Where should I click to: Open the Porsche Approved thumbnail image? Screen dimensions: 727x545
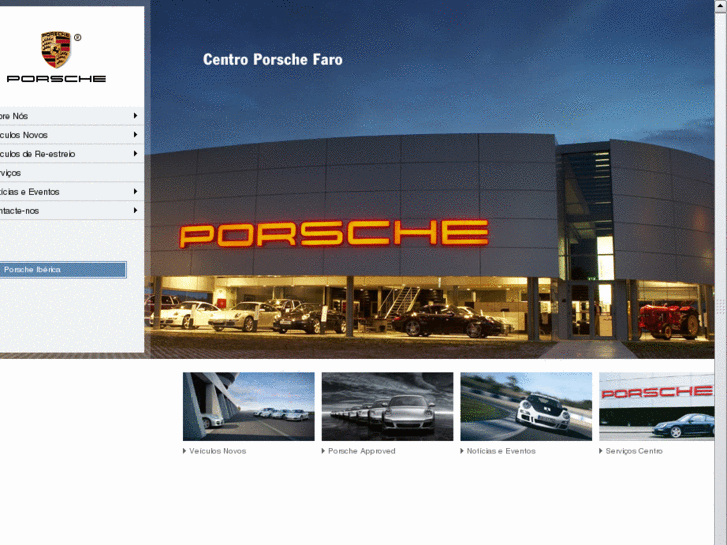(387, 406)
